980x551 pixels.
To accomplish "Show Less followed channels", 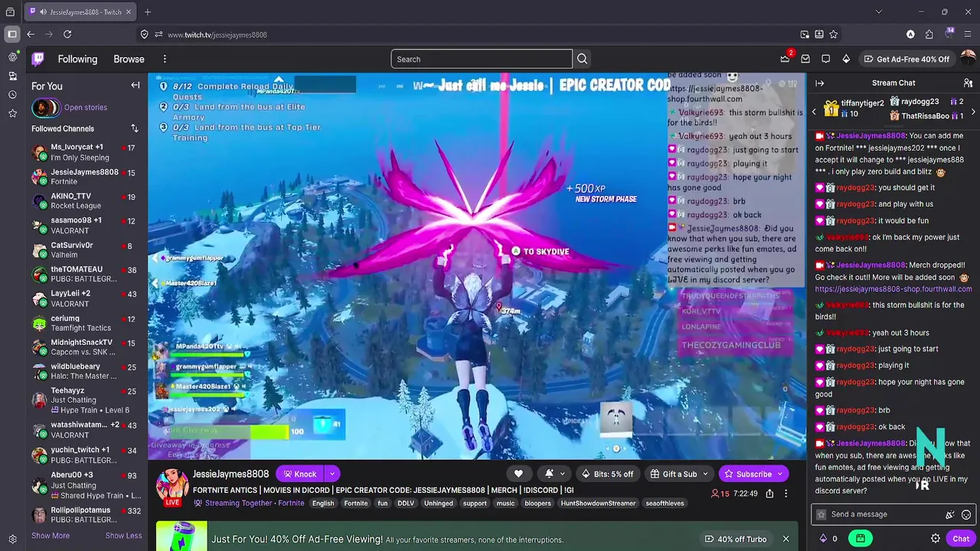I will 123,536.
